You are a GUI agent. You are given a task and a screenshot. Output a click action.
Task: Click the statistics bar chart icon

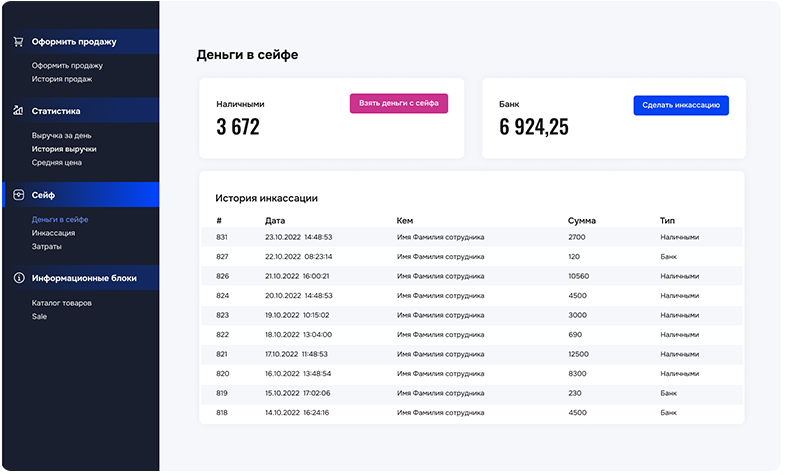point(18,111)
